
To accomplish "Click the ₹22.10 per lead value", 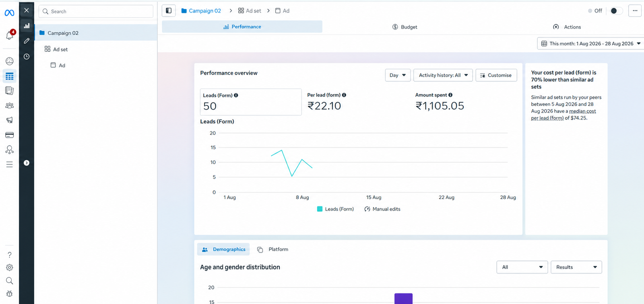I will click(324, 106).
